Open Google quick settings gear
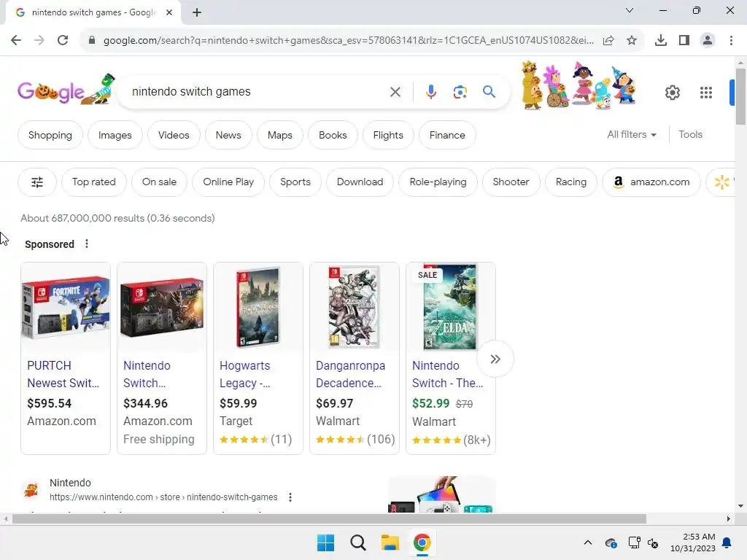The width and height of the screenshot is (747, 560). click(x=673, y=93)
